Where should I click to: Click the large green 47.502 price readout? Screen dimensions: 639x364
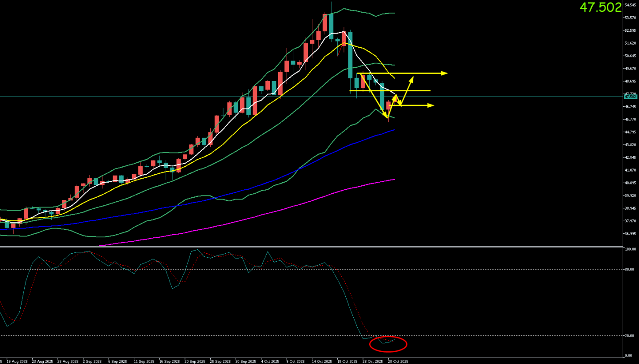[600, 8]
